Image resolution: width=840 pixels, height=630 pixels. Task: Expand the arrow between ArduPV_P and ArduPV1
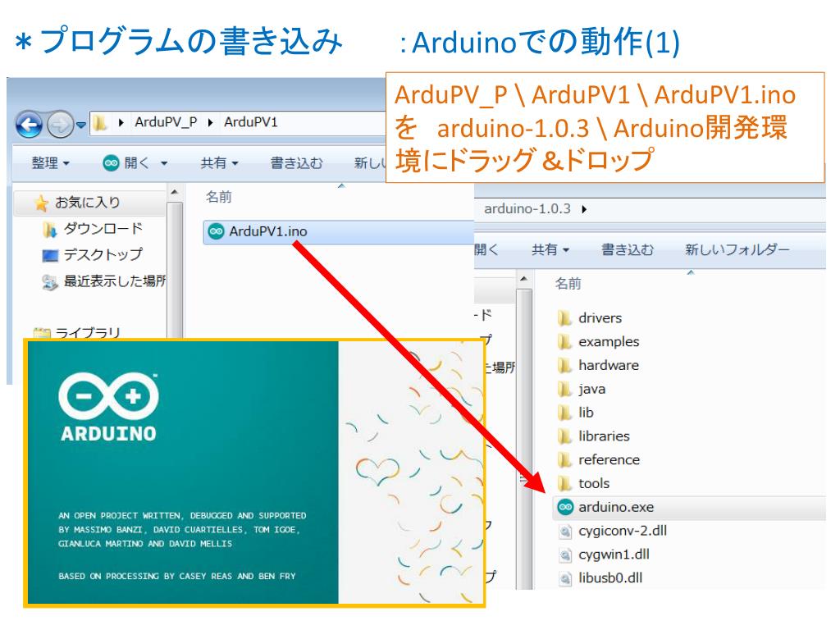(211, 123)
